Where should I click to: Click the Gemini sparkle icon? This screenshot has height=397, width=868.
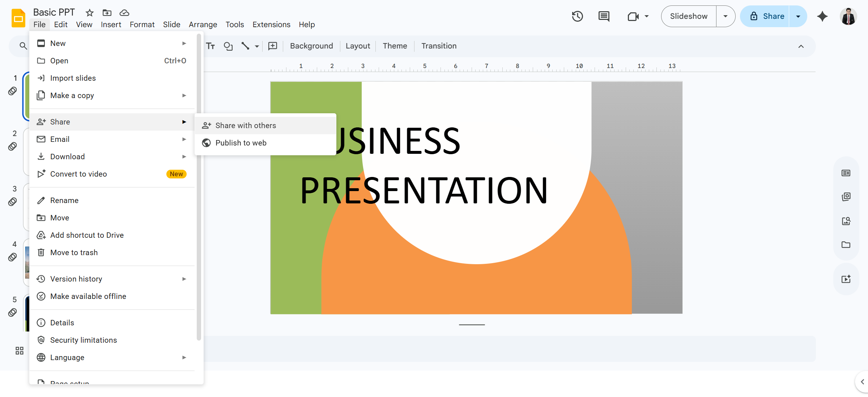[822, 16]
